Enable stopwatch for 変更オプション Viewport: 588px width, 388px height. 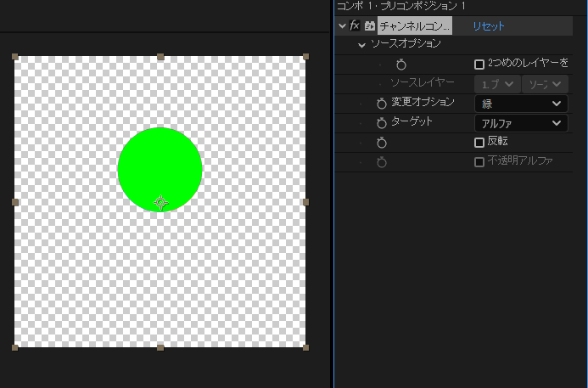click(382, 103)
